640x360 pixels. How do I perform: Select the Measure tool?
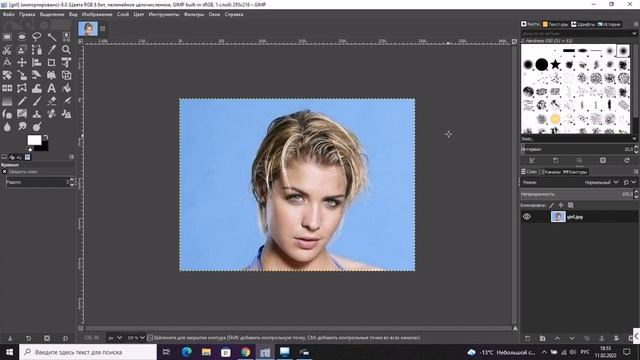[x=7, y=62]
